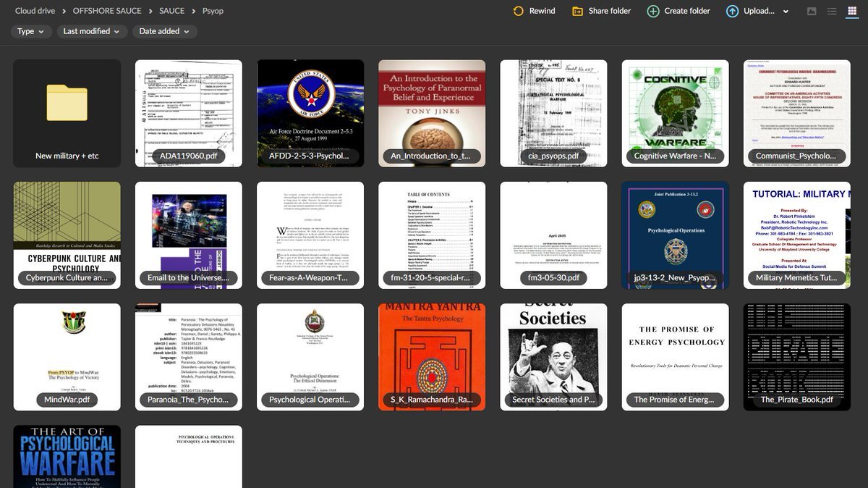Select the Psychological Operations Techniques and Procedures file
The height and width of the screenshot is (488, 868).
pos(189,456)
